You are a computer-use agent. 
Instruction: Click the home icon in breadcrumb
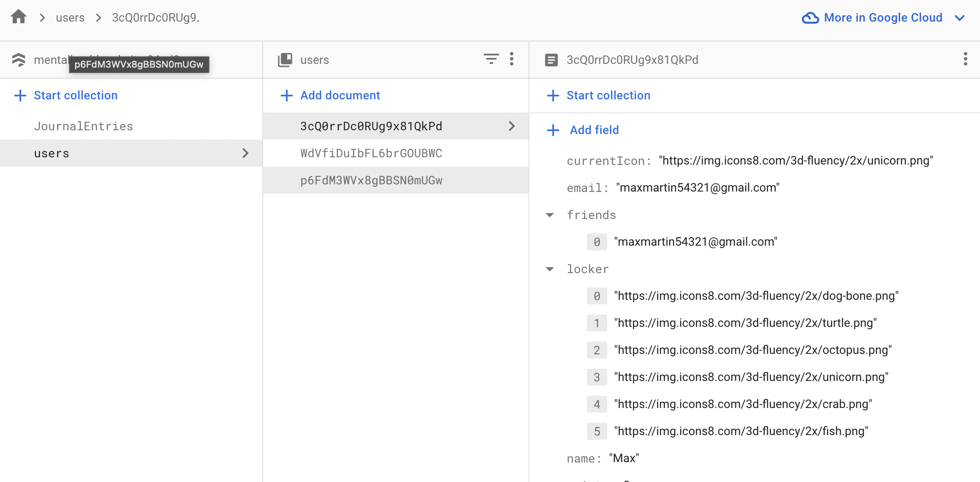tap(19, 17)
